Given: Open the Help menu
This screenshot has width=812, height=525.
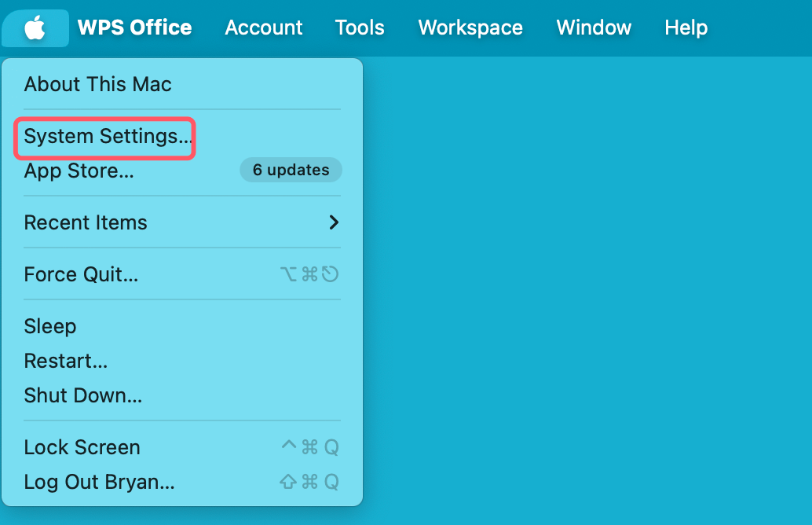Looking at the screenshot, I should 686,28.
